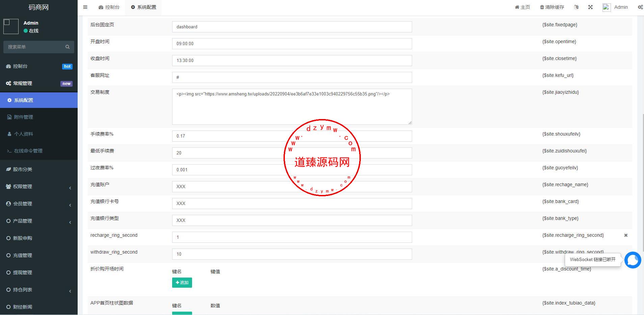Toggle fullscreen with the expand icon
The image size is (644, 315).
(590, 7)
